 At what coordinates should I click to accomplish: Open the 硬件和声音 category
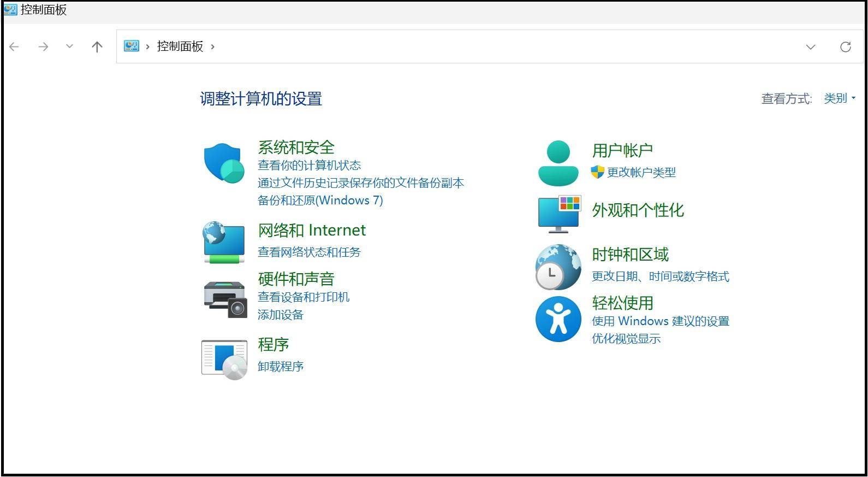[296, 279]
